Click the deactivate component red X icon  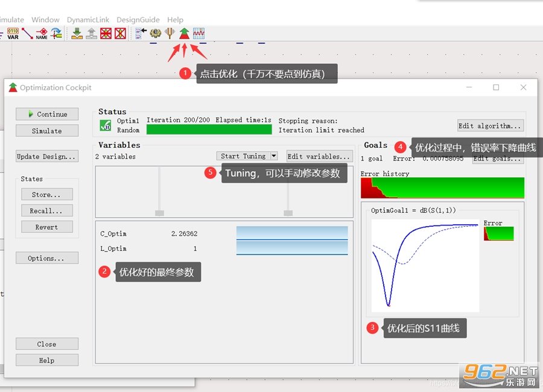(x=106, y=34)
